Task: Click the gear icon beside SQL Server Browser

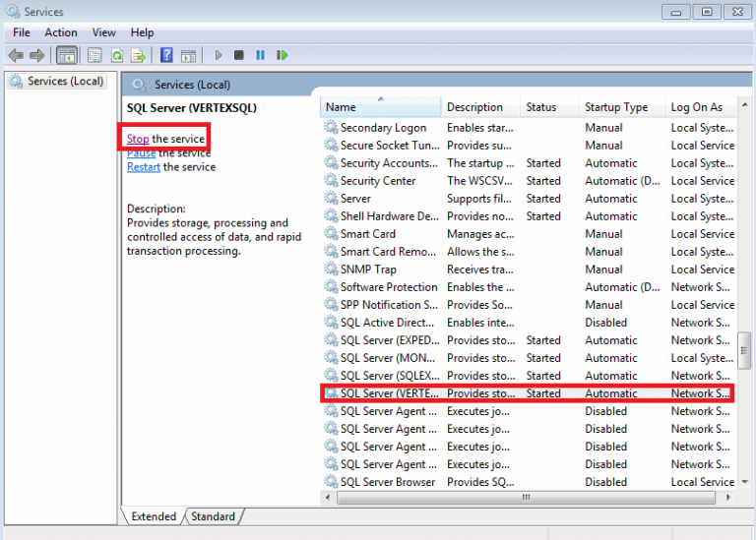Action: pyautogui.click(x=331, y=481)
